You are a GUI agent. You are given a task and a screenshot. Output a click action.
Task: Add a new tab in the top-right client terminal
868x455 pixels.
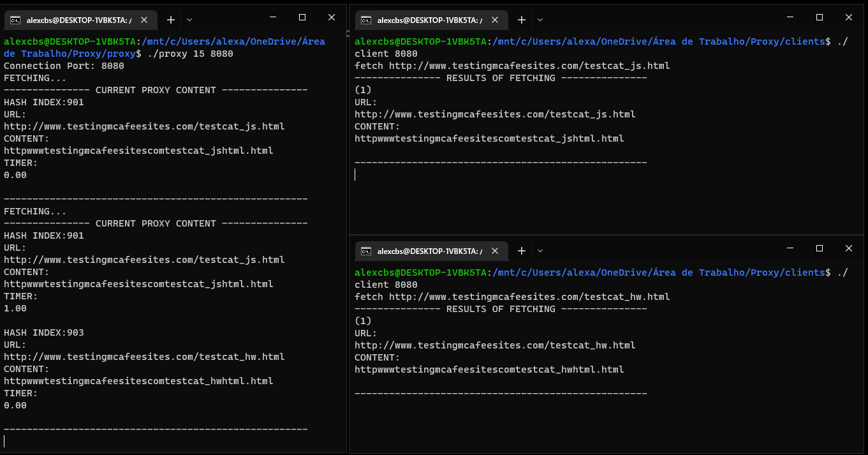point(521,20)
